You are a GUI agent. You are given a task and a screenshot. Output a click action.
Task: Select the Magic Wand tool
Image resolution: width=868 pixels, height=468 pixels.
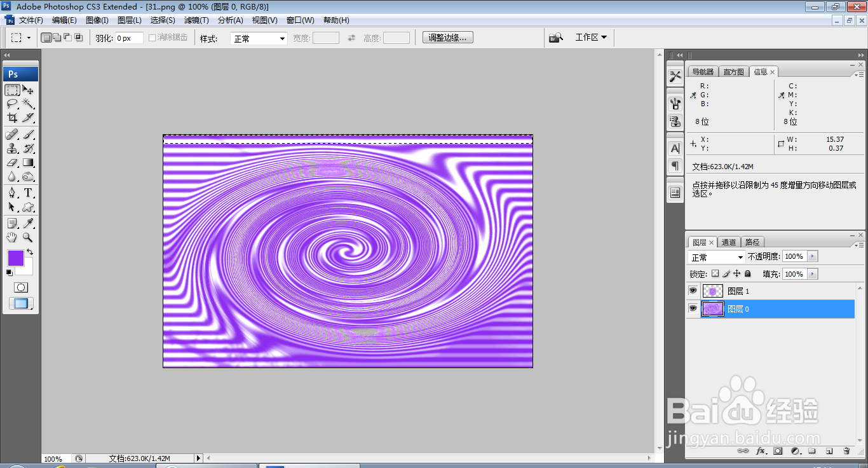coord(29,104)
